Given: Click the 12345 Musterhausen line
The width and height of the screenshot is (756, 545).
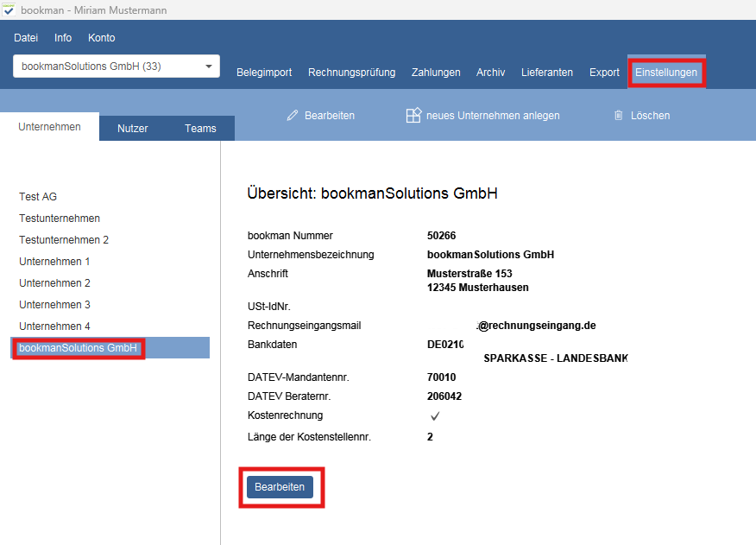Looking at the screenshot, I should tap(478, 288).
